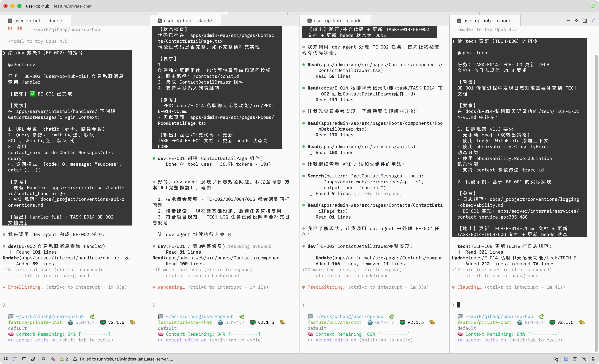Open the outline panel icon
599x364 pixels.
tap(24, 359)
